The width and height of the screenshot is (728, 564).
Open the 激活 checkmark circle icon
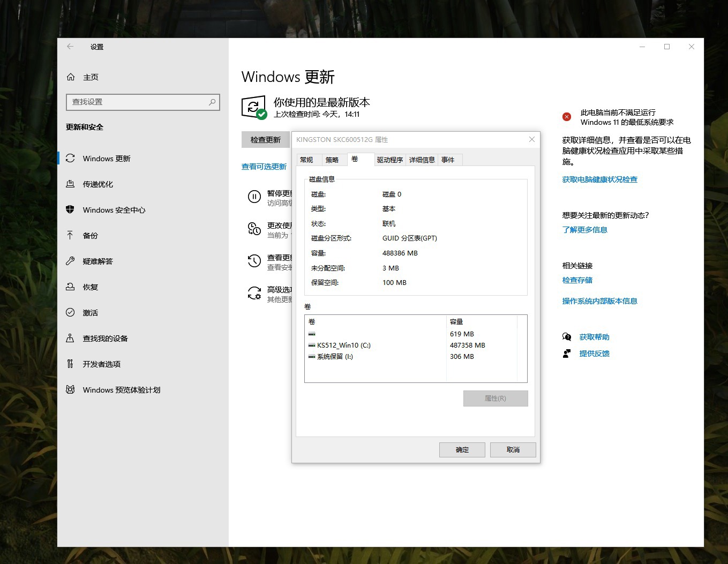pos(70,312)
